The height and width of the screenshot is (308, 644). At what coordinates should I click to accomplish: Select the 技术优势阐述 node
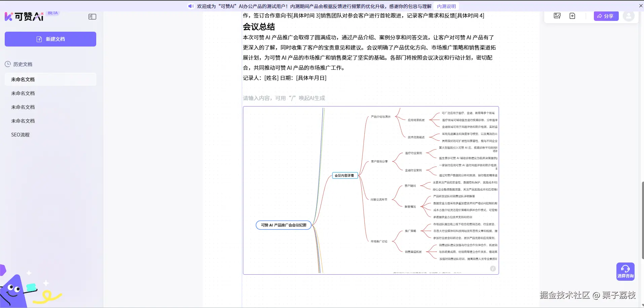tap(416, 137)
